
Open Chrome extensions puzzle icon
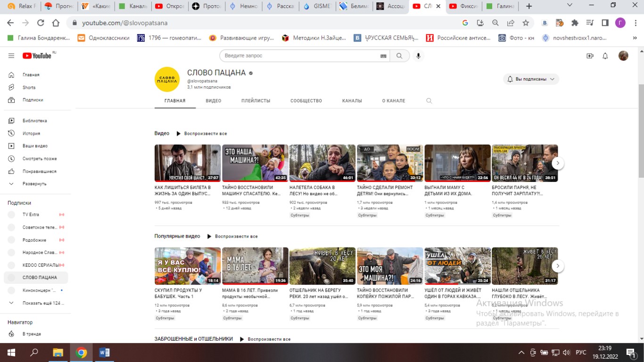tap(575, 23)
